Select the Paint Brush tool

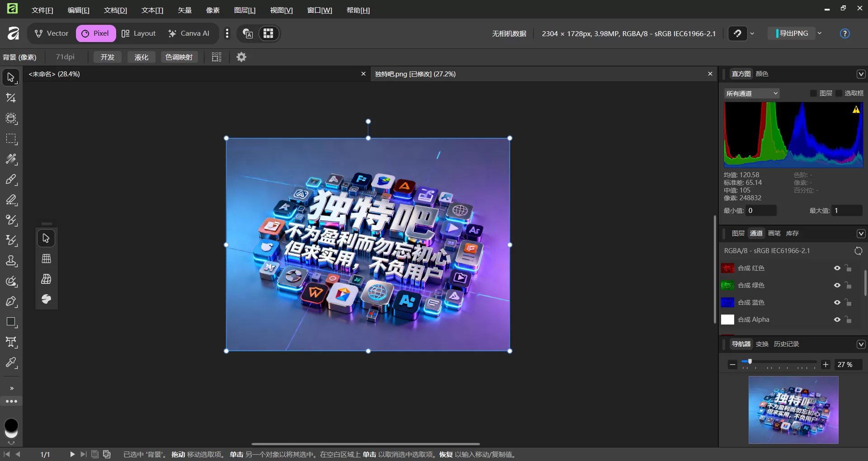pyautogui.click(x=11, y=180)
